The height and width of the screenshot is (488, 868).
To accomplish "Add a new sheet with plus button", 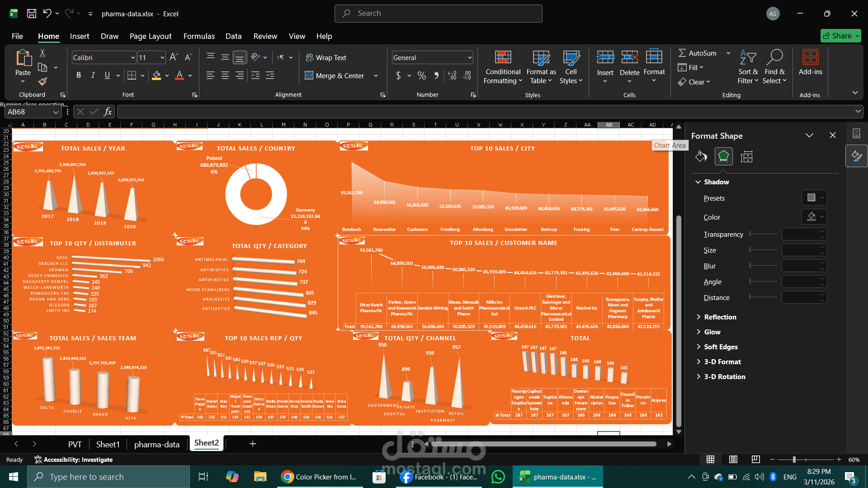I will tap(253, 444).
